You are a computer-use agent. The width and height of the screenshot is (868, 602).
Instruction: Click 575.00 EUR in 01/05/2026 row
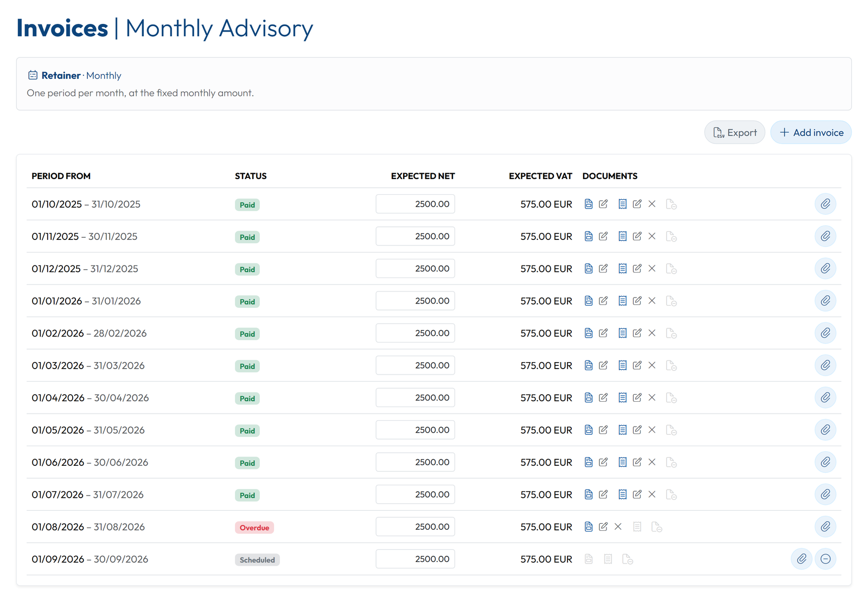pos(546,430)
